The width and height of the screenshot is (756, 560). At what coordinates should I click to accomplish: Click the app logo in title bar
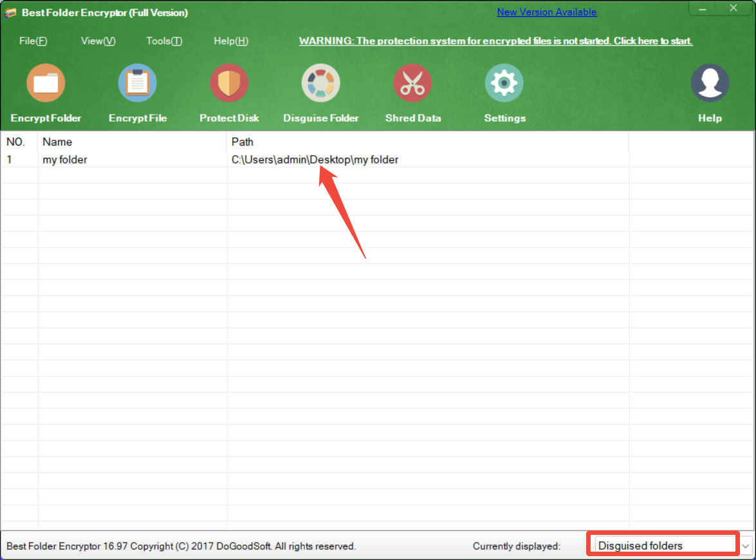tap(10, 12)
